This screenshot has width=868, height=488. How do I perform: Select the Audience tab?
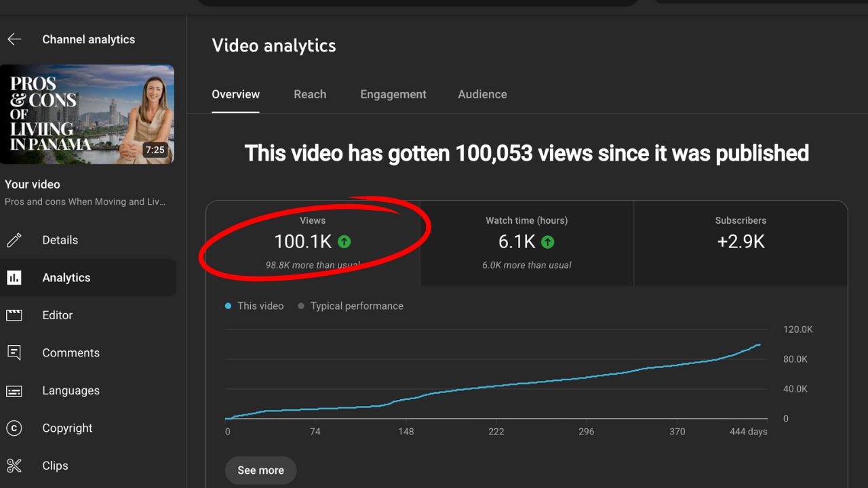[482, 95]
